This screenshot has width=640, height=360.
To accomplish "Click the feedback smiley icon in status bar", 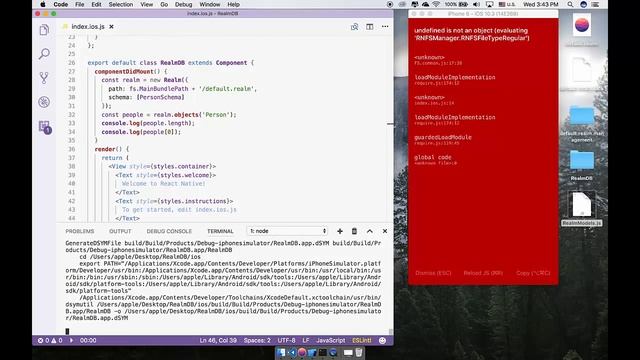I will [382, 340].
